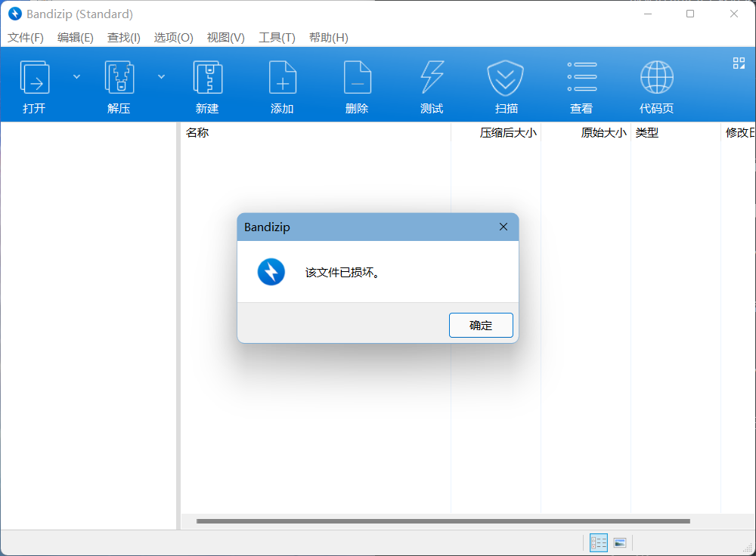Screen dimensions: 756x556
Task: Click the toolbar grid customize icon
Action: (x=739, y=63)
